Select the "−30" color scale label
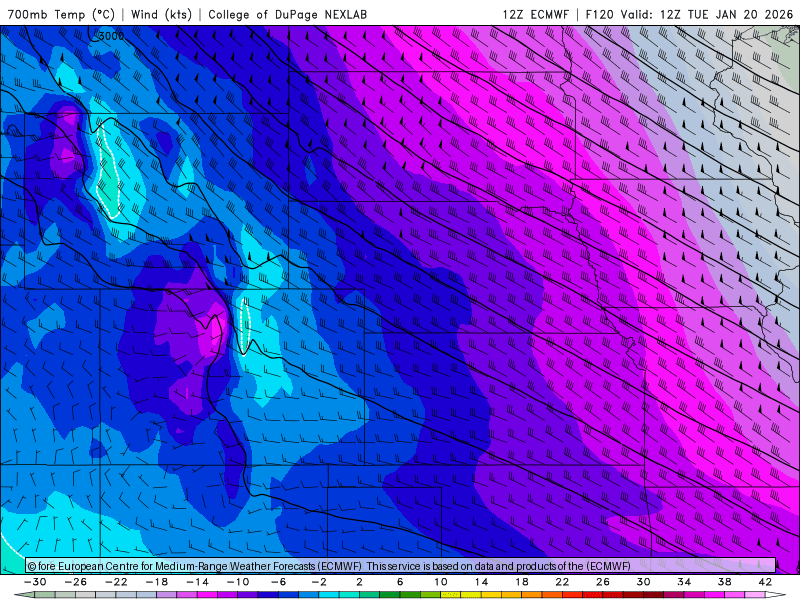The image size is (800, 600). tap(35, 582)
